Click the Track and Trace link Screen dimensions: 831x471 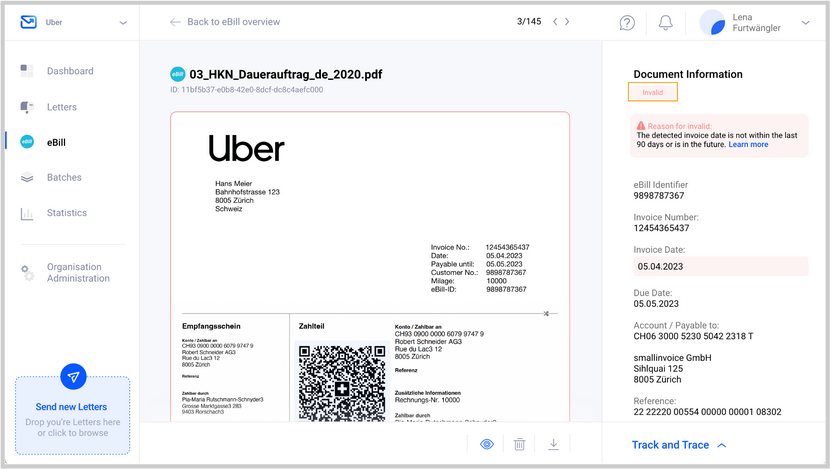[670, 445]
